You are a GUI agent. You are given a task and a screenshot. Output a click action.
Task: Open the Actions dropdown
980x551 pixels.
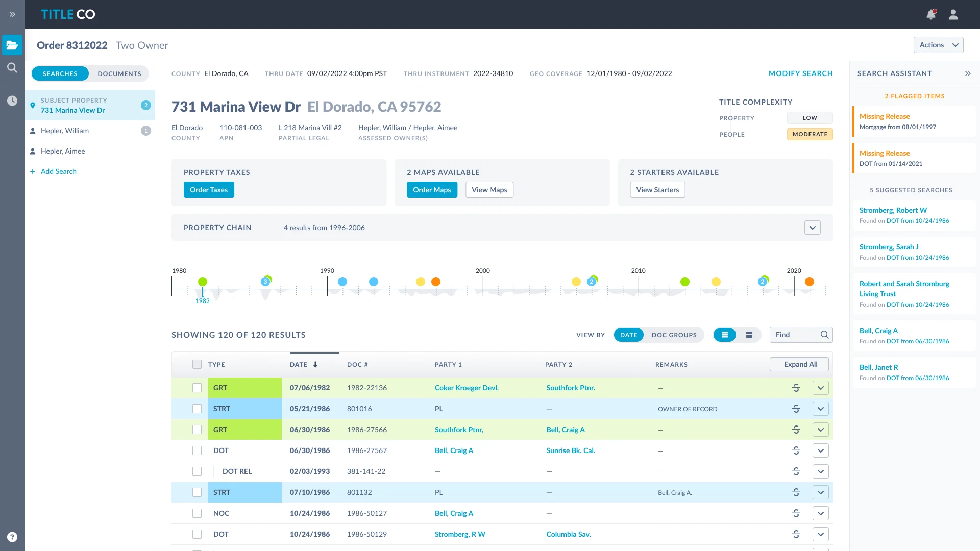(x=938, y=45)
